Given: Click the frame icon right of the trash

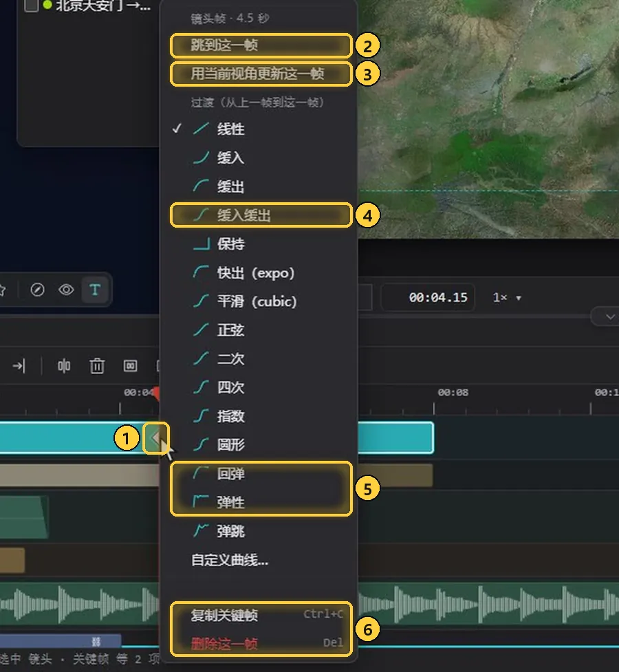Looking at the screenshot, I should click(x=130, y=366).
